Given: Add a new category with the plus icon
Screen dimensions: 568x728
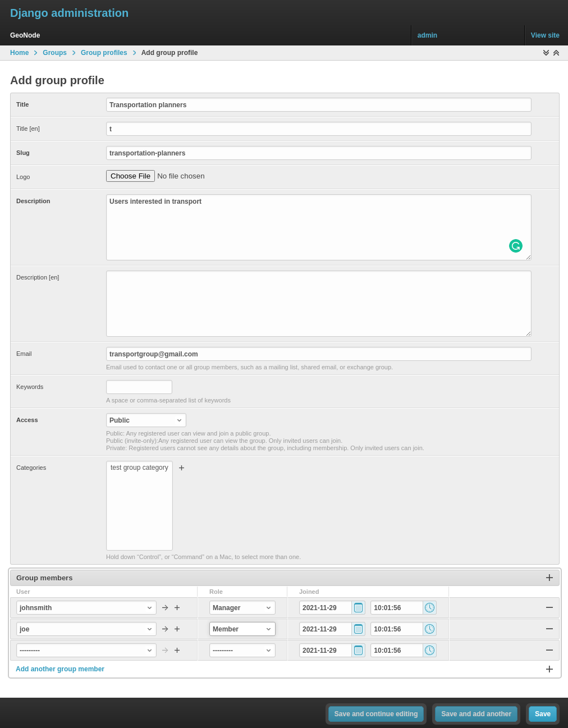Looking at the screenshot, I should (x=181, y=468).
